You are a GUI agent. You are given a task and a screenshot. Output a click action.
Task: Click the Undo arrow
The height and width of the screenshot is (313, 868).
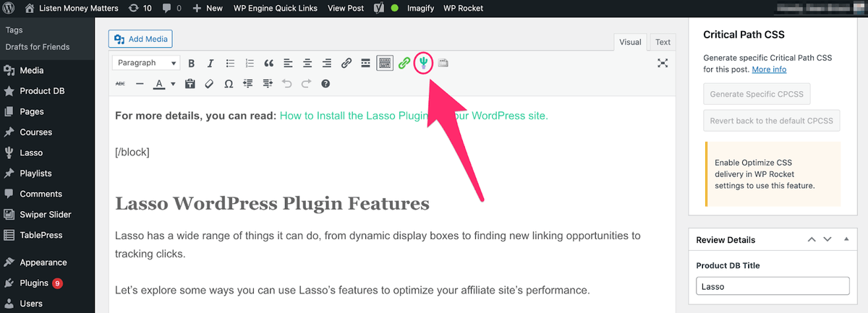[x=287, y=84]
